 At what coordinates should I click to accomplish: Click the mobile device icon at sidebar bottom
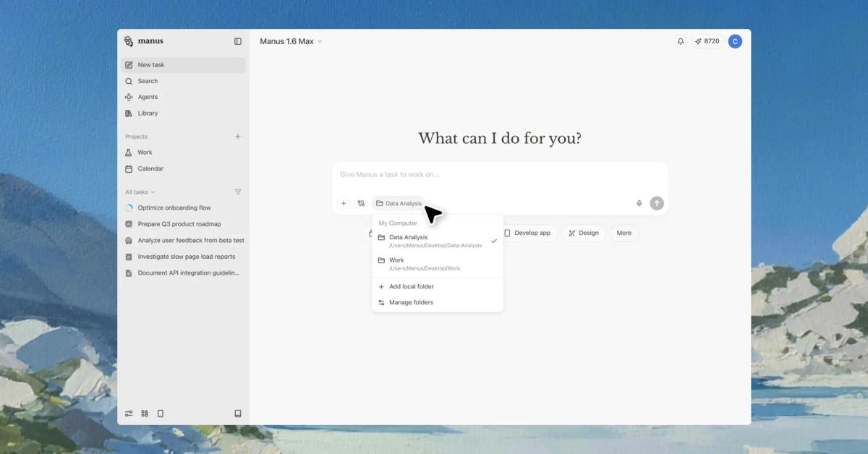coord(161,414)
